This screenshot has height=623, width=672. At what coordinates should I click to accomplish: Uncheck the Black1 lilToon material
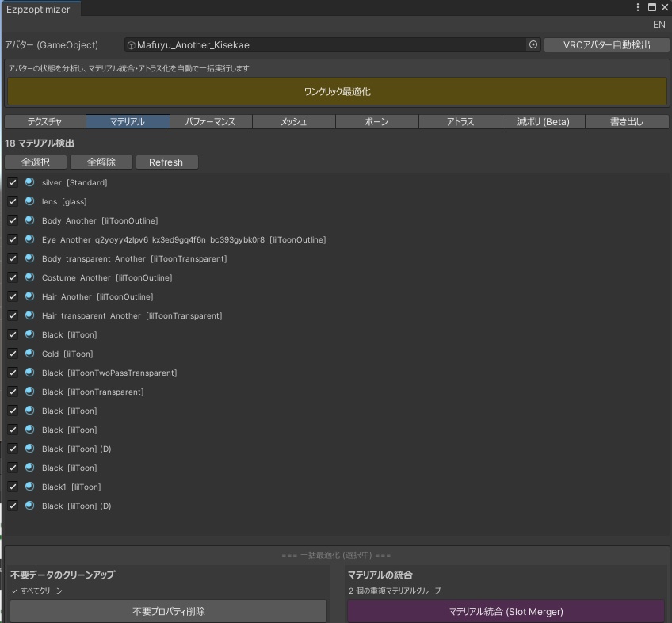tap(12, 487)
